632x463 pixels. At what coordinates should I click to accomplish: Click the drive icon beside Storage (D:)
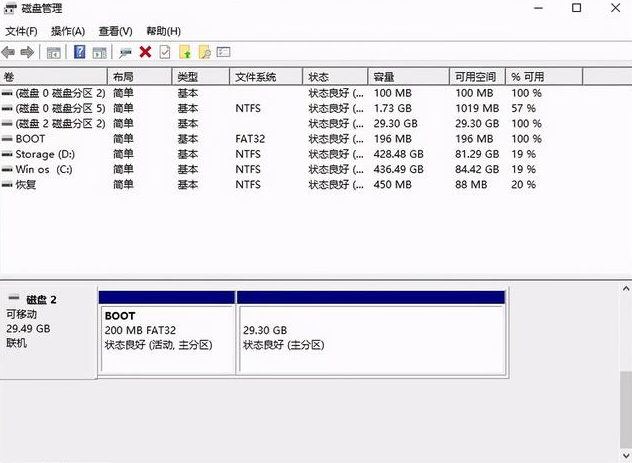click(x=7, y=154)
